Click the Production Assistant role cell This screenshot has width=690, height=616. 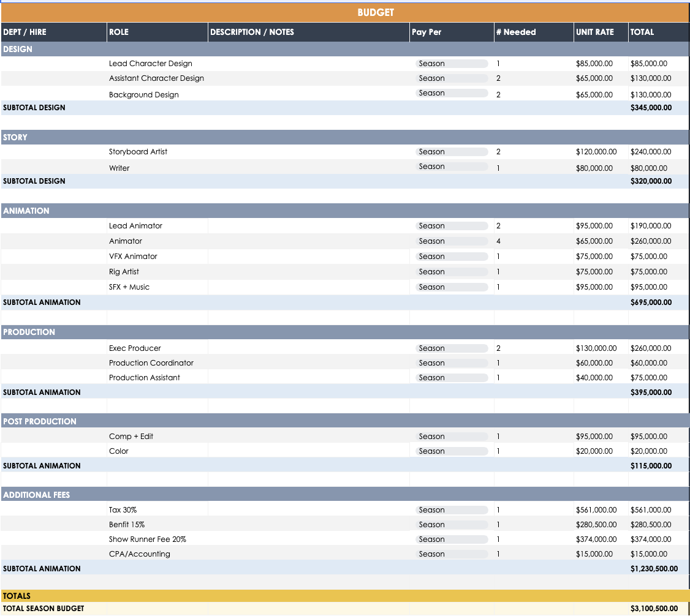(157, 378)
